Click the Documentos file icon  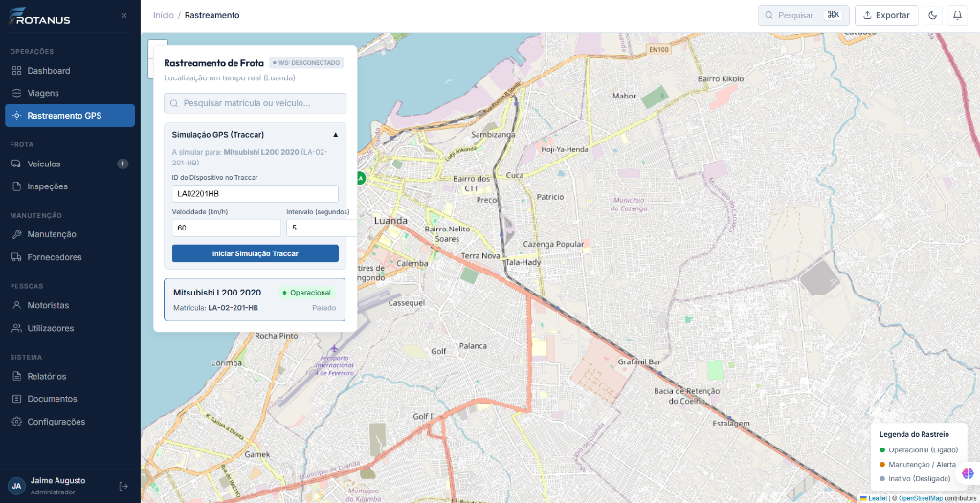pos(17,399)
